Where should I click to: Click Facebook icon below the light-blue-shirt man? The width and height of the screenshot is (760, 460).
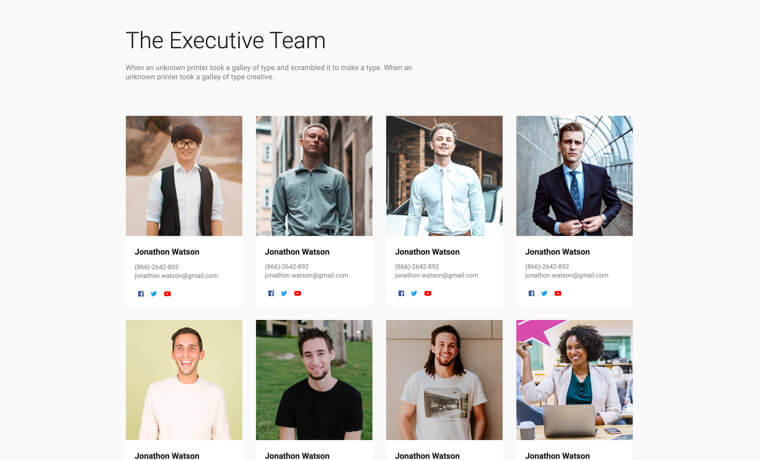click(x=401, y=293)
